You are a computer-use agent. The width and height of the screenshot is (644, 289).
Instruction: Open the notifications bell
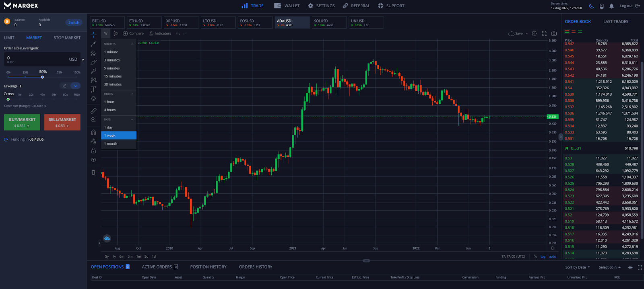point(611,6)
